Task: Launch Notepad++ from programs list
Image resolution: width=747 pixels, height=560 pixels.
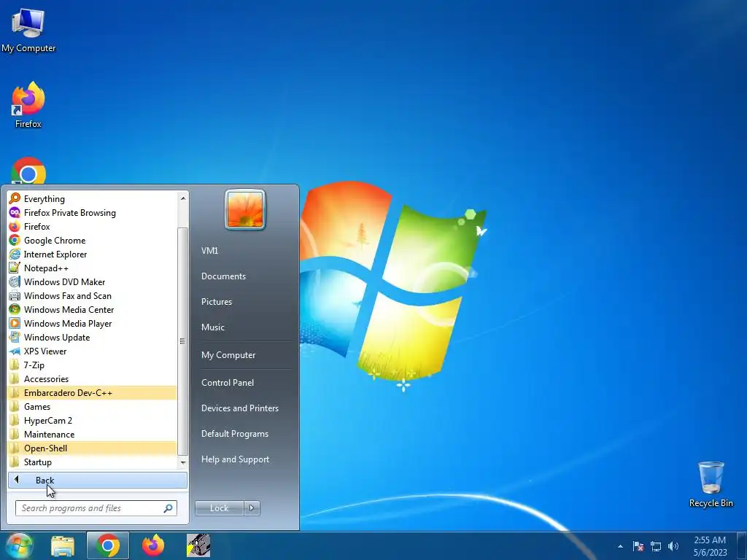Action: coord(92,268)
